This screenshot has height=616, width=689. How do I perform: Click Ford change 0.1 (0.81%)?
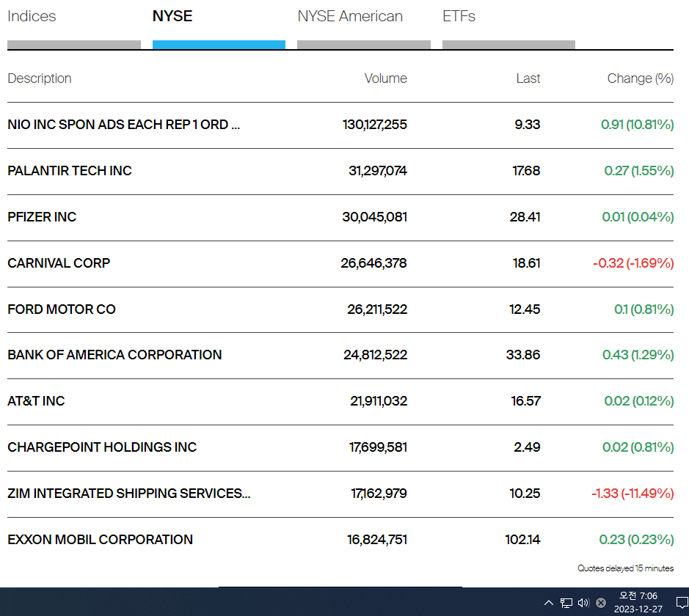click(644, 309)
